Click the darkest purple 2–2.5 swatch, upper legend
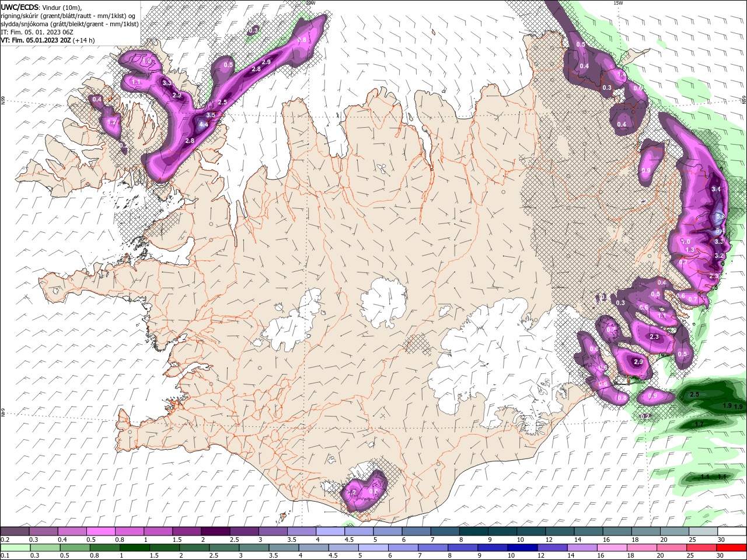The image size is (747, 560). [x=215, y=531]
